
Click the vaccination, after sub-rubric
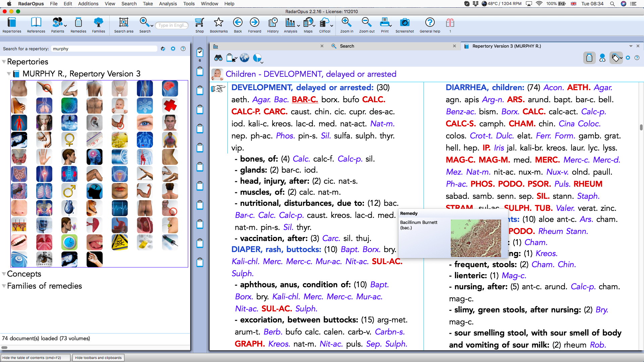[x=274, y=238]
